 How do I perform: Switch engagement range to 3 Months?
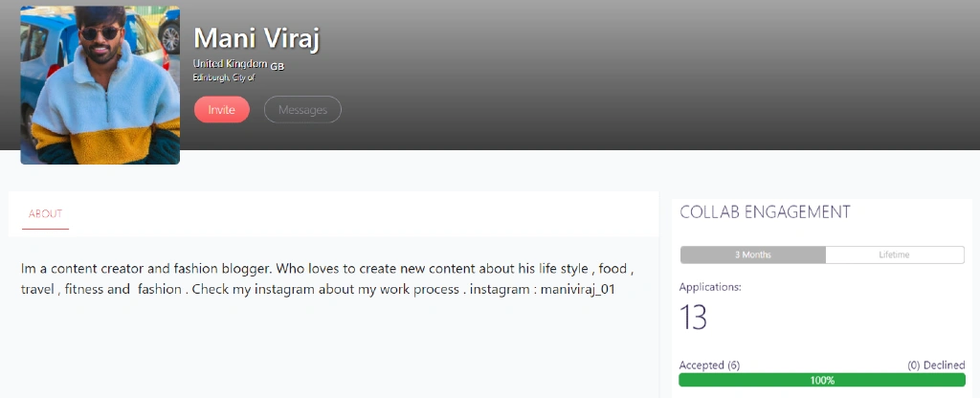752,254
